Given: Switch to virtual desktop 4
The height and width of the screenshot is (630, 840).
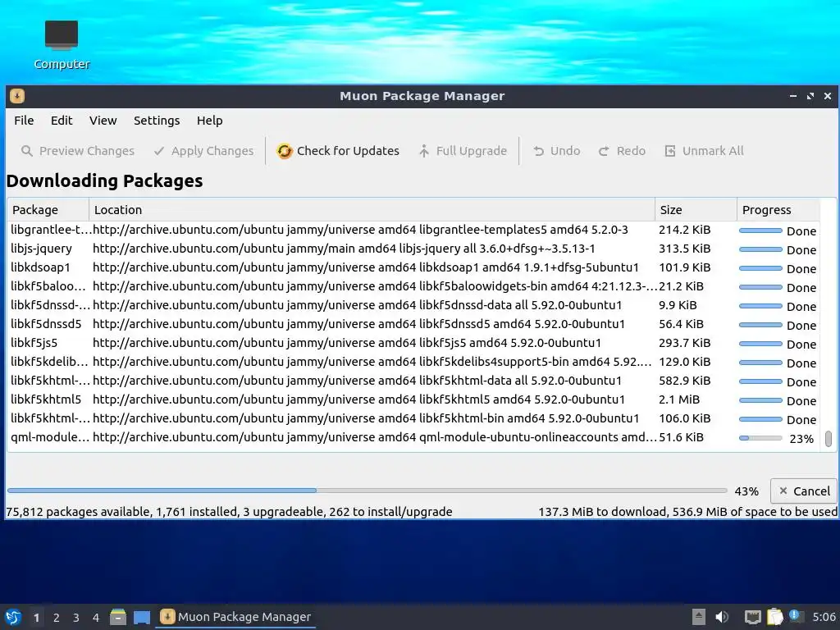Looking at the screenshot, I should (95, 618).
